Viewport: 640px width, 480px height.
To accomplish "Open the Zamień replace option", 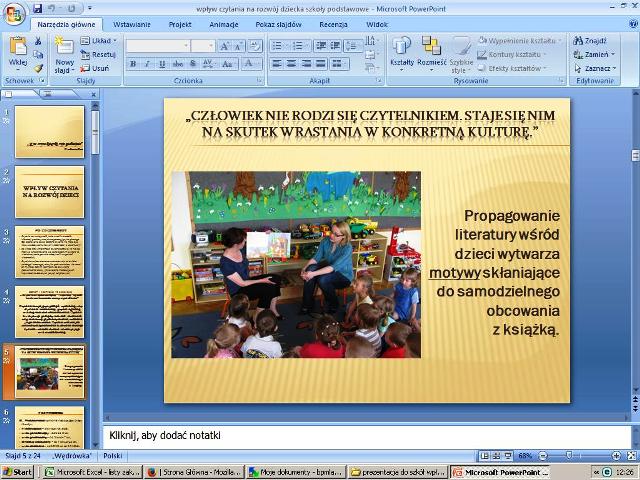I will pos(594,54).
